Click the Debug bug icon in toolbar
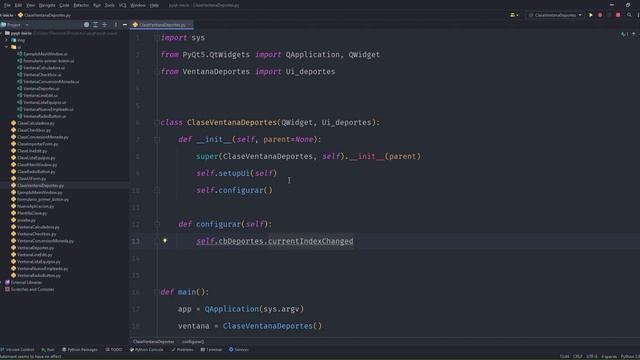 coord(600,15)
